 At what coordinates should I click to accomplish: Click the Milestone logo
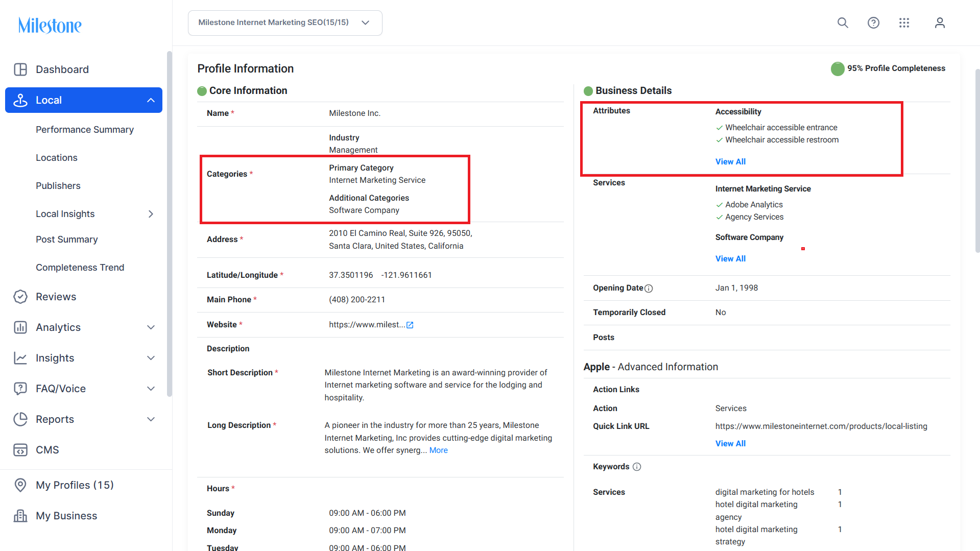pyautogui.click(x=50, y=25)
